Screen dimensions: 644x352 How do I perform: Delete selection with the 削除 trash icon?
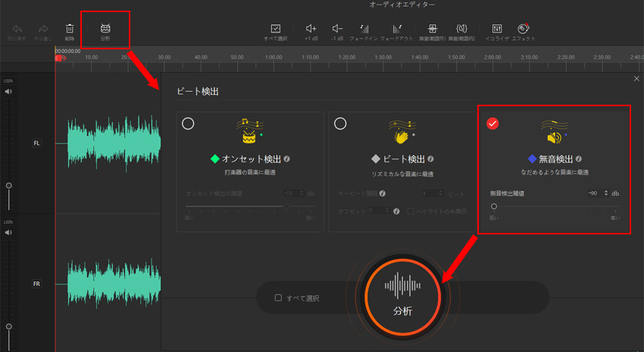70,28
